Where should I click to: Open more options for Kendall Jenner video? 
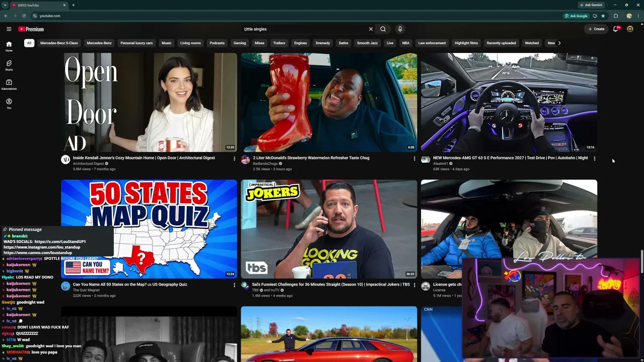[234, 158]
